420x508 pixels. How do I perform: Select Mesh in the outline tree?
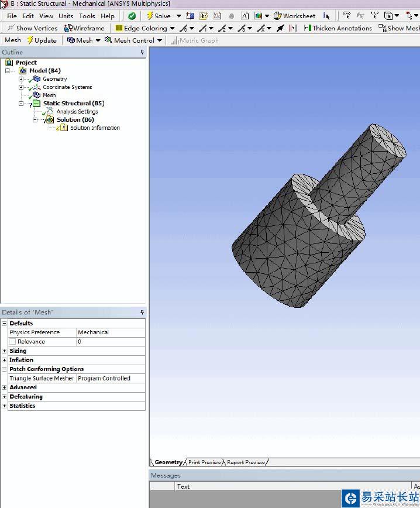(49, 95)
